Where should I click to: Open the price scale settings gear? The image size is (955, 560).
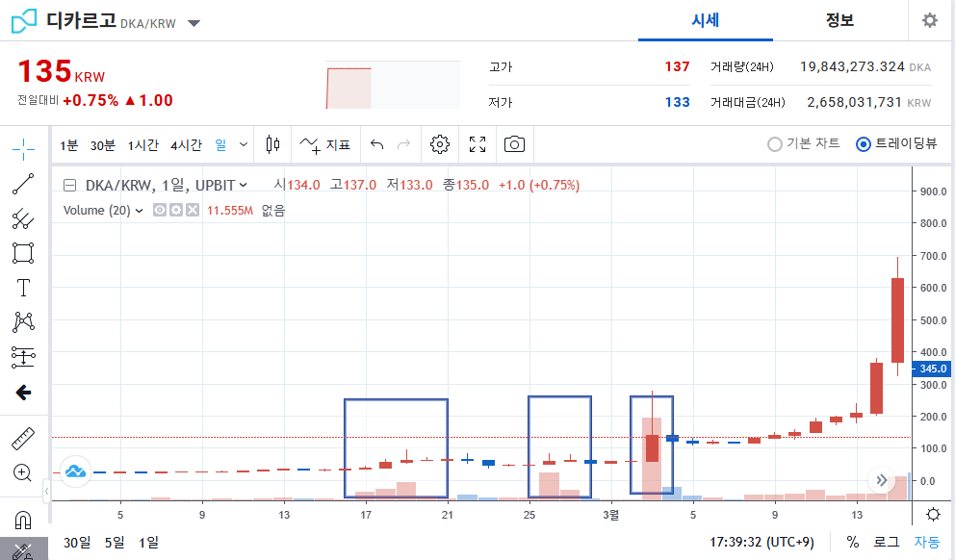(x=933, y=515)
